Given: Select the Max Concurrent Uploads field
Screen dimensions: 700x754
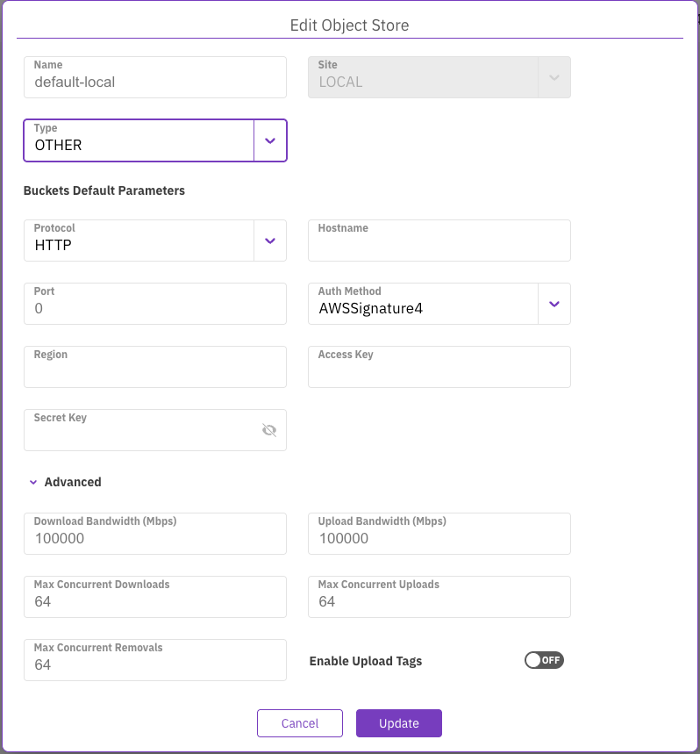Looking at the screenshot, I should pyautogui.click(x=439, y=601).
